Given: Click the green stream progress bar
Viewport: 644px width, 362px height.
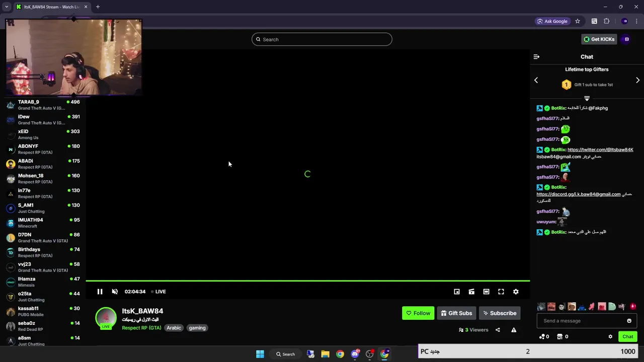Looking at the screenshot, I should 308,281.
